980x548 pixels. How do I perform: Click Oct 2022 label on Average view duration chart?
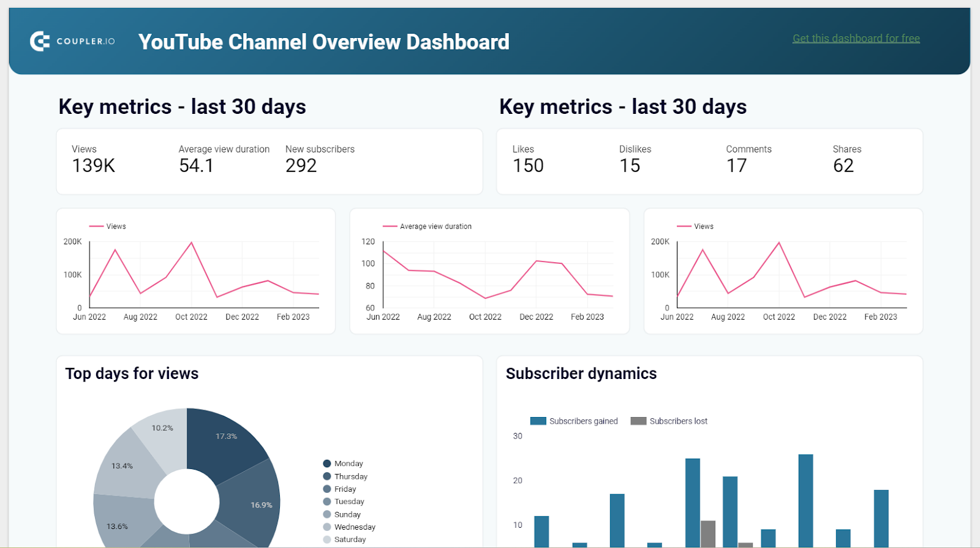(x=485, y=317)
